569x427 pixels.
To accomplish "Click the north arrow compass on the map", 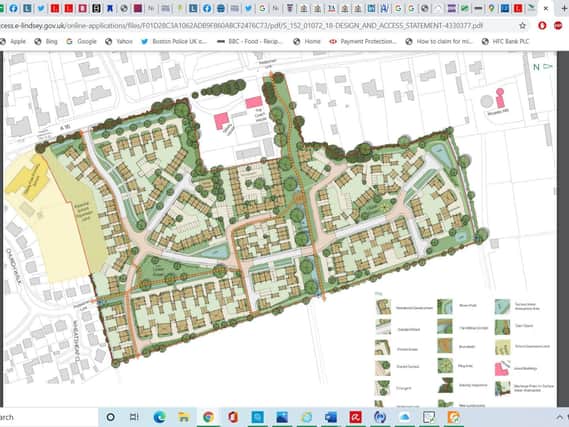I will click(542, 67).
